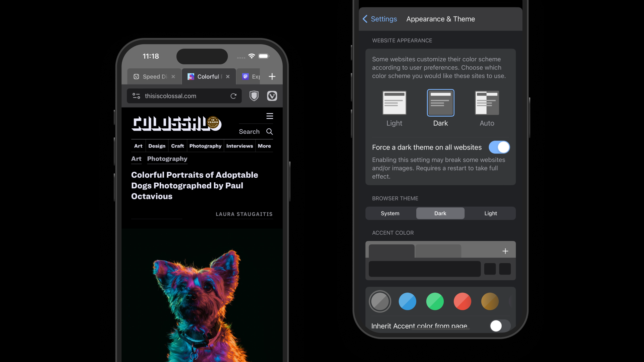Click System browser theme button
The width and height of the screenshot is (644, 362).
tap(390, 213)
